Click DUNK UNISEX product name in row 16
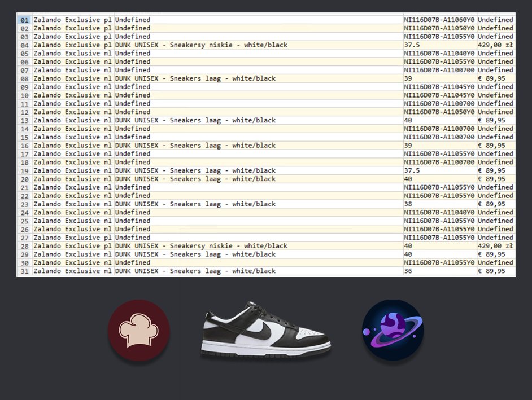Viewport: 532px width, 400px height. 195,146
